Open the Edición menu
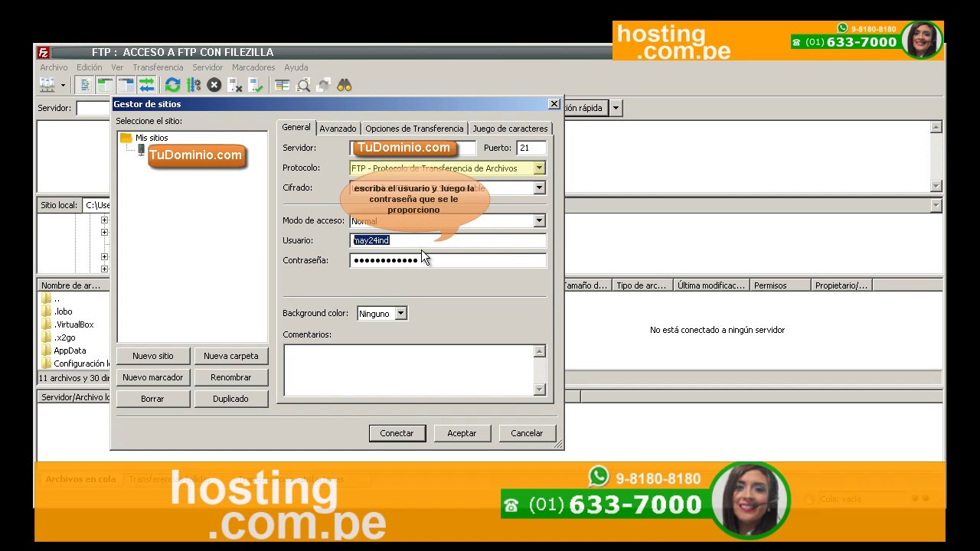Image resolution: width=980 pixels, height=551 pixels. click(x=89, y=67)
